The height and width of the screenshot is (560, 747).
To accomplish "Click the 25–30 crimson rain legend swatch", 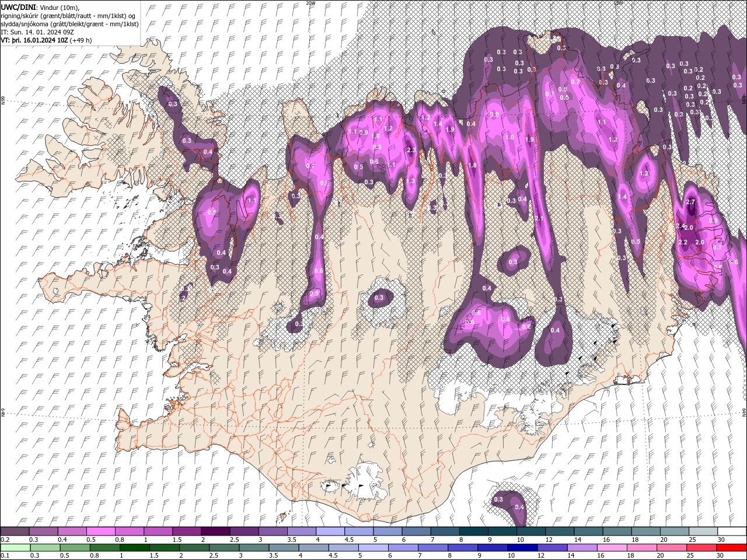I will click(701, 547).
